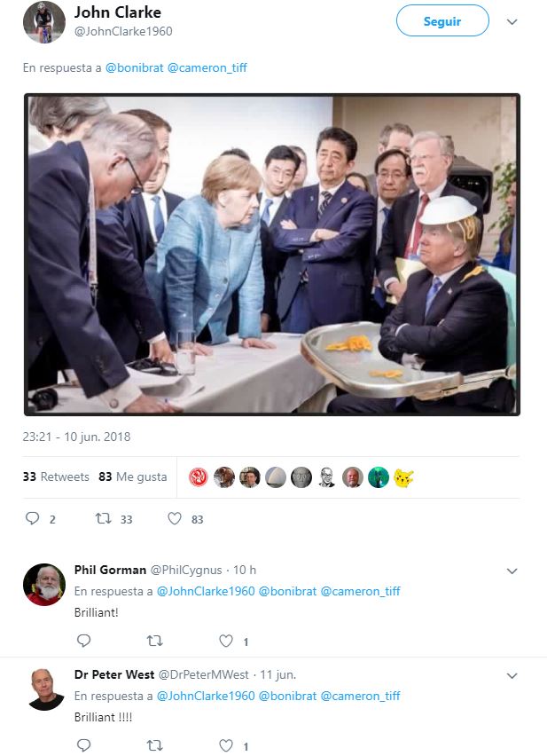Open Phil Gorman's profile picture
Screen dimensions: 547x756
click(43, 584)
